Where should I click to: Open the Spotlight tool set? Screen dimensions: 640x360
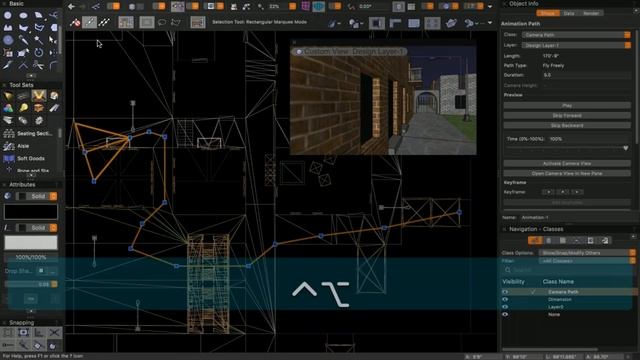[8, 96]
